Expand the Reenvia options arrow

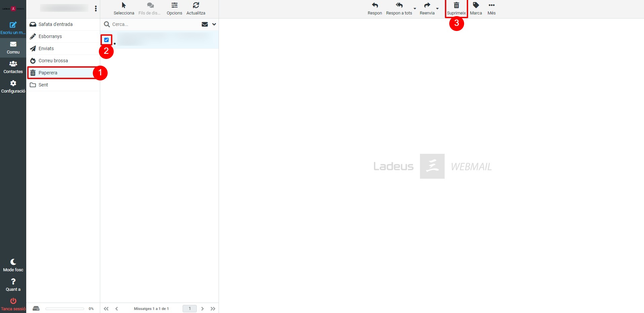coord(437,8)
